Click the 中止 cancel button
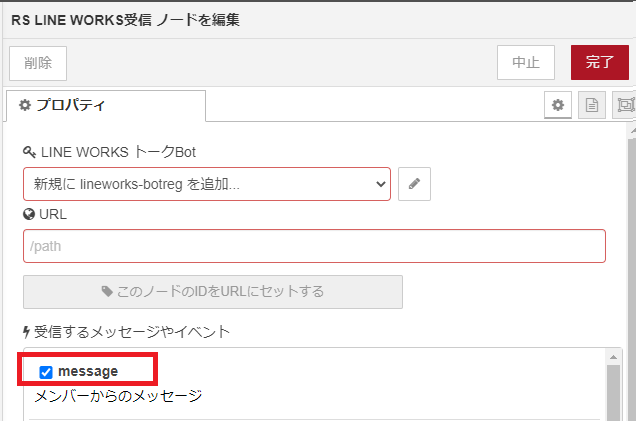The image size is (641, 421). 526,63
